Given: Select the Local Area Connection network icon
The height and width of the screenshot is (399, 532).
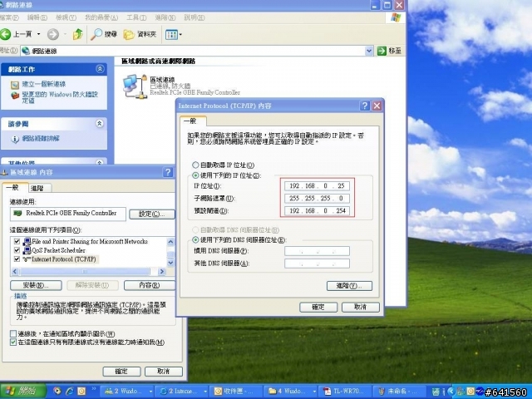Looking at the screenshot, I should [135, 86].
